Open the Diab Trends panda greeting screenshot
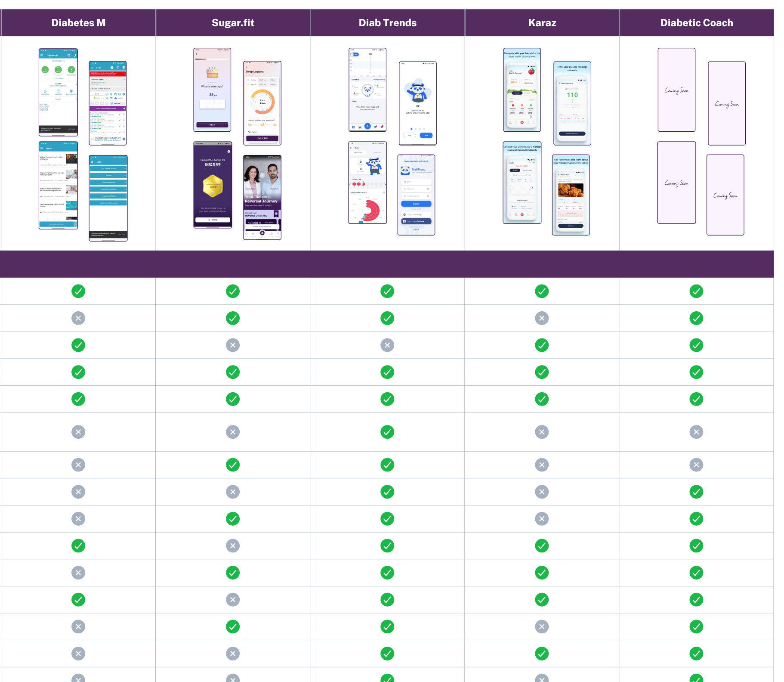Screen dimensions: 784x682 pyautogui.click(x=418, y=103)
